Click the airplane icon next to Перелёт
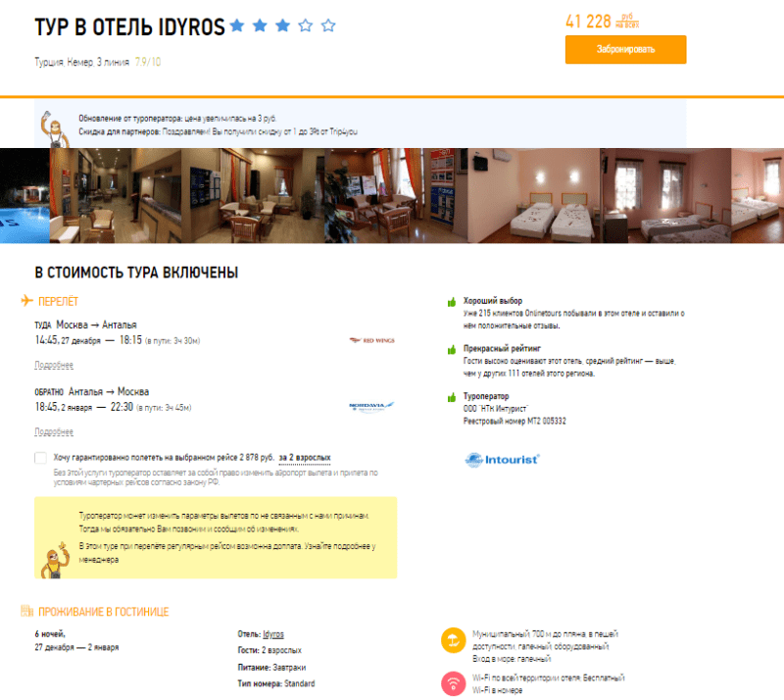 click(x=27, y=301)
